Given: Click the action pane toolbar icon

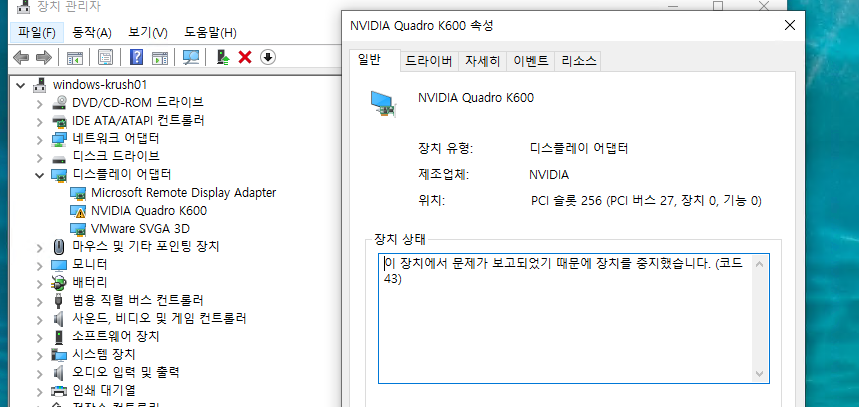Looking at the screenshot, I should (x=159, y=57).
